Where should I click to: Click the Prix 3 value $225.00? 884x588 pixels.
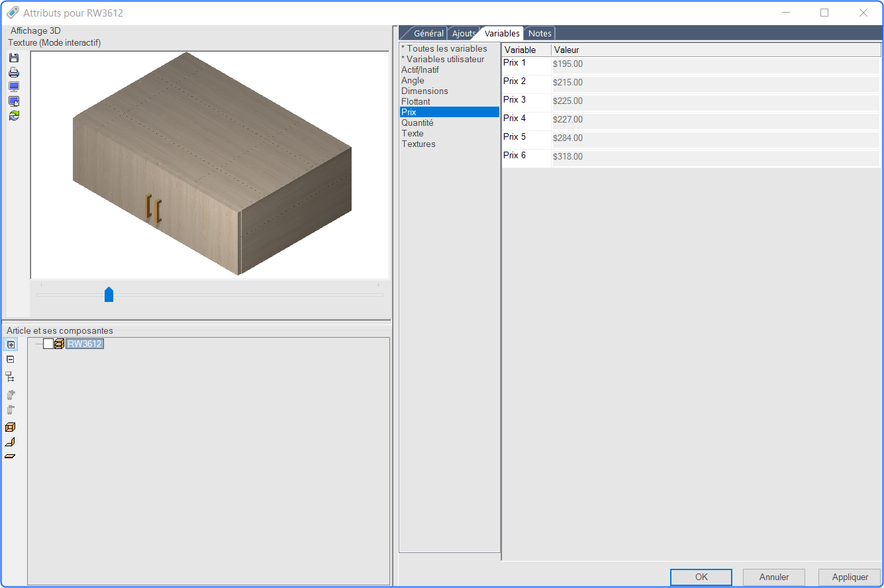[715, 101]
